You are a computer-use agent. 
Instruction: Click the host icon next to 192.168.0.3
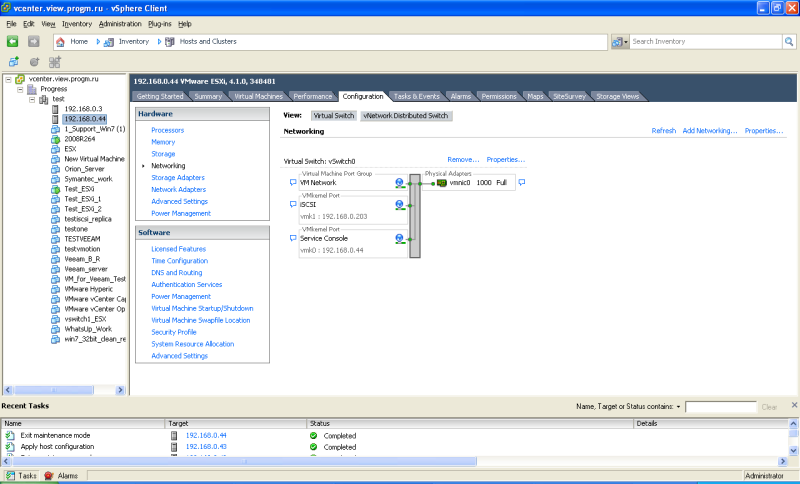[56, 109]
